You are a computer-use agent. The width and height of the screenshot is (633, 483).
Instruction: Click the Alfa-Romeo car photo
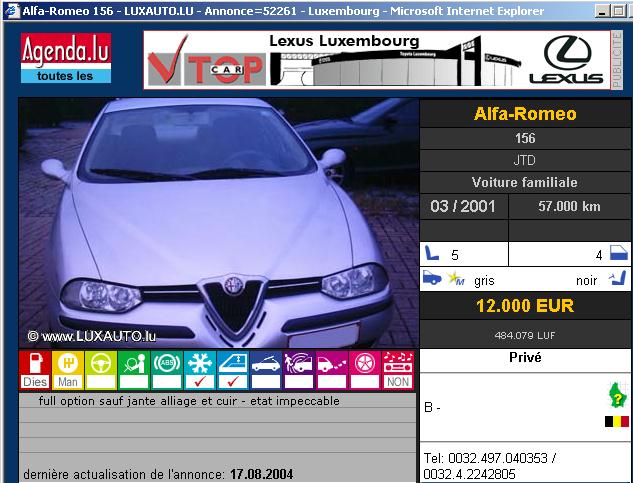point(219,223)
